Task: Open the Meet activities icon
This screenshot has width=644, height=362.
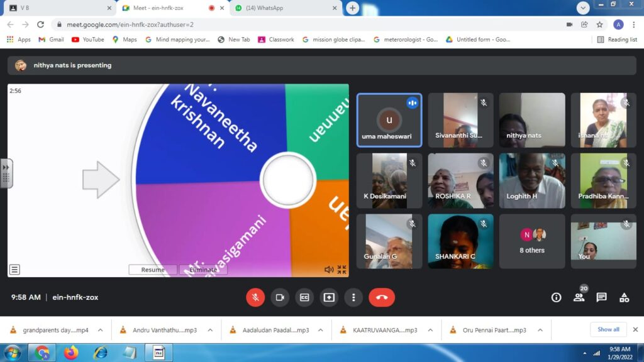Action: (x=626, y=297)
